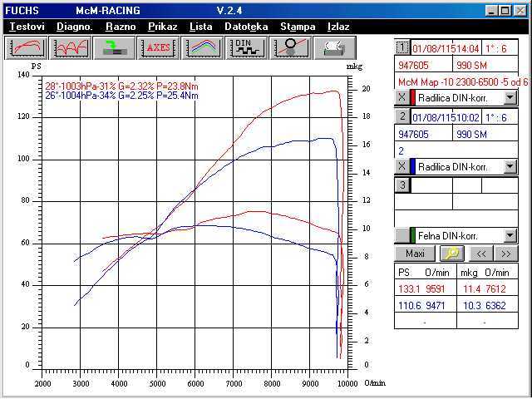Viewport: 532px width, 399px height.
Task: Click the printer toolbar icon
Action: (x=333, y=47)
